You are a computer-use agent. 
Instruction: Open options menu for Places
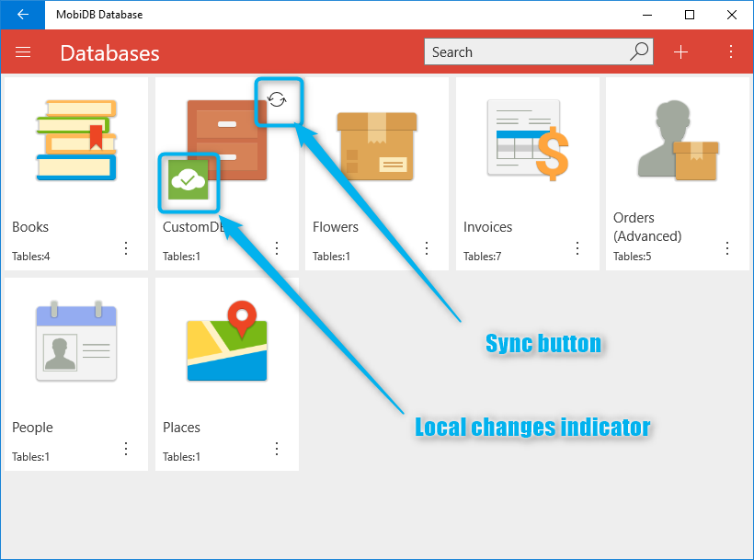(277, 449)
